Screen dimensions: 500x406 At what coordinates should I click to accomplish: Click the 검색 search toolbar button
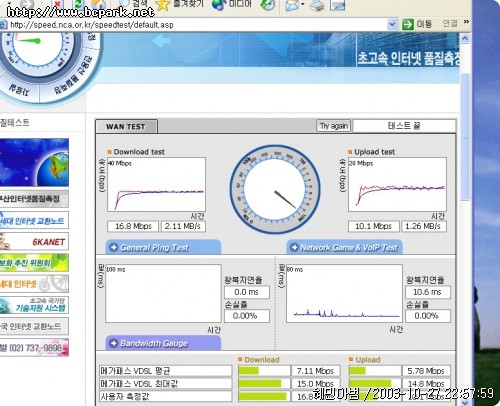point(133,3)
